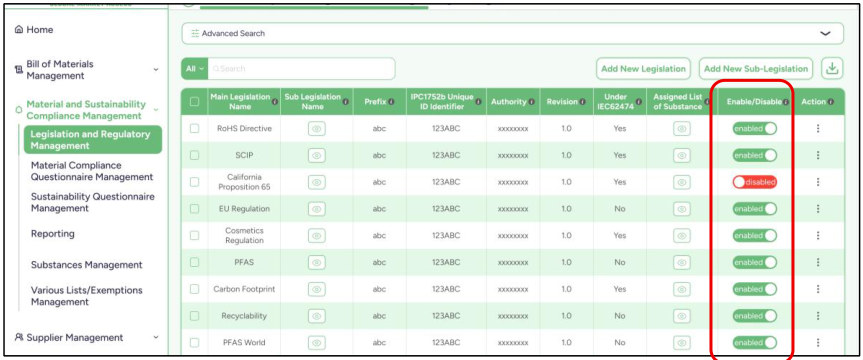Click info icon beside Prefix header
The image size is (863, 360).
point(391,102)
